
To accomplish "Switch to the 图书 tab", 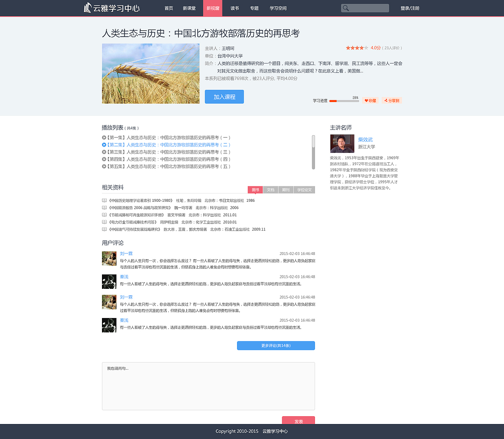I will [x=255, y=190].
